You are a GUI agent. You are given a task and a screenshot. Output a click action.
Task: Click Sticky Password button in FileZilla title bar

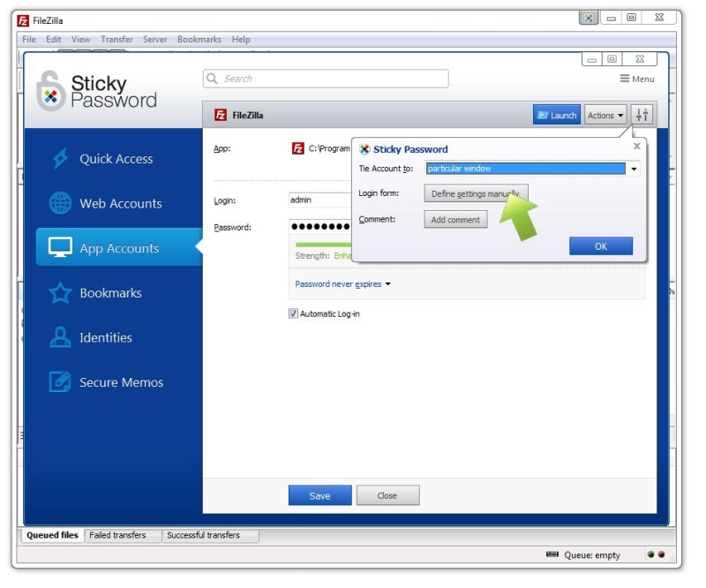[589, 18]
